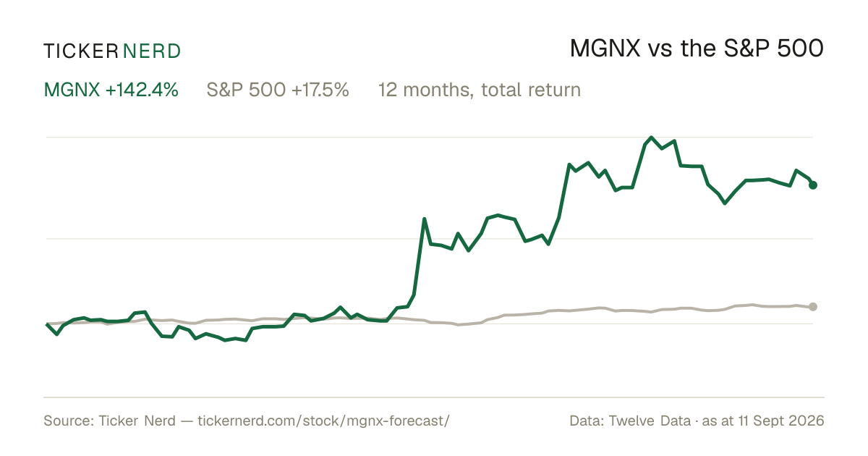Click the chart title "MGNX vs the S&P 500"
Viewport: 868px width, 456px height.
[x=697, y=49]
